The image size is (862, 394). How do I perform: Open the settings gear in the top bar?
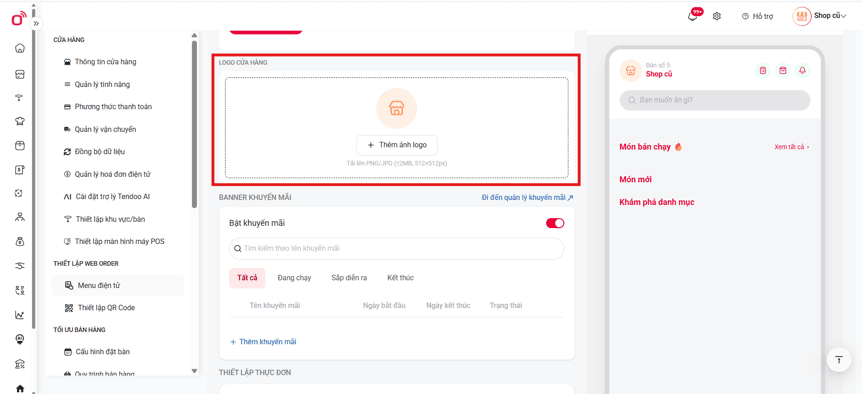[x=716, y=16]
